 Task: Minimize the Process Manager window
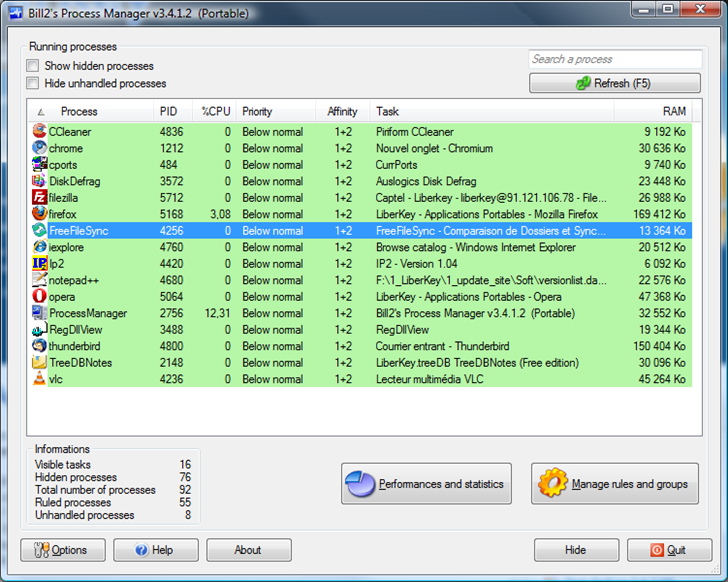click(x=644, y=9)
